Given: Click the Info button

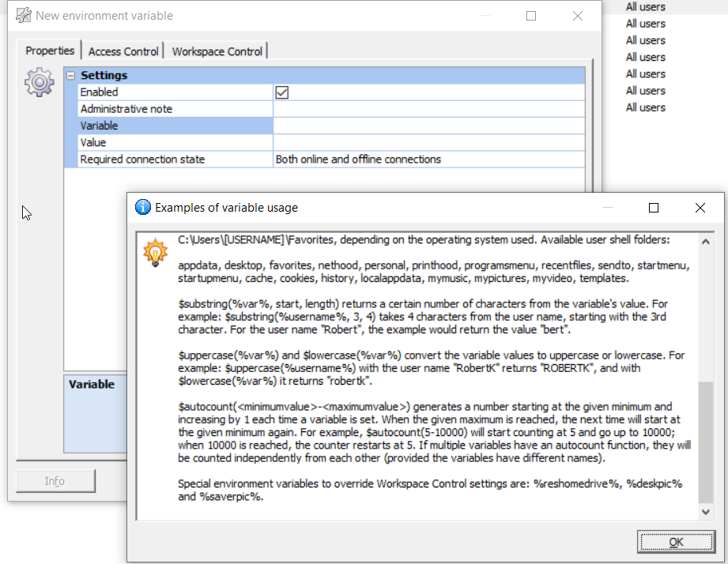Looking at the screenshot, I should [x=55, y=481].
